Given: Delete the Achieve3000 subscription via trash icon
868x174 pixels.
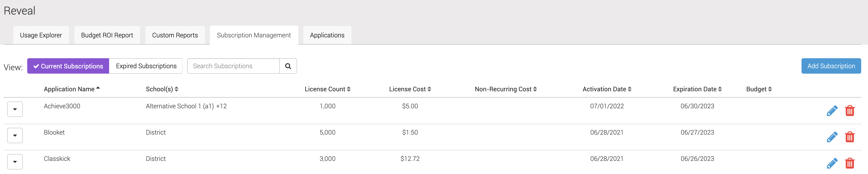Looking at the screenshot, I should point(850,111).
